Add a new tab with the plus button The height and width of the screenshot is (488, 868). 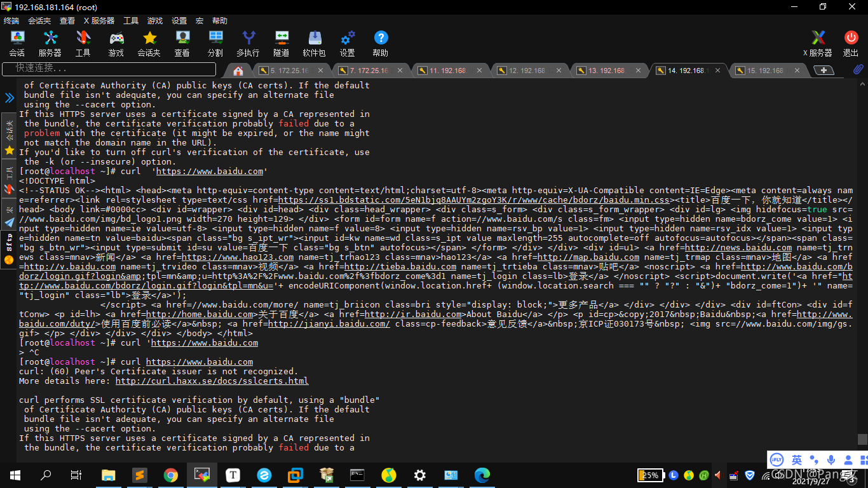point(824,71)
